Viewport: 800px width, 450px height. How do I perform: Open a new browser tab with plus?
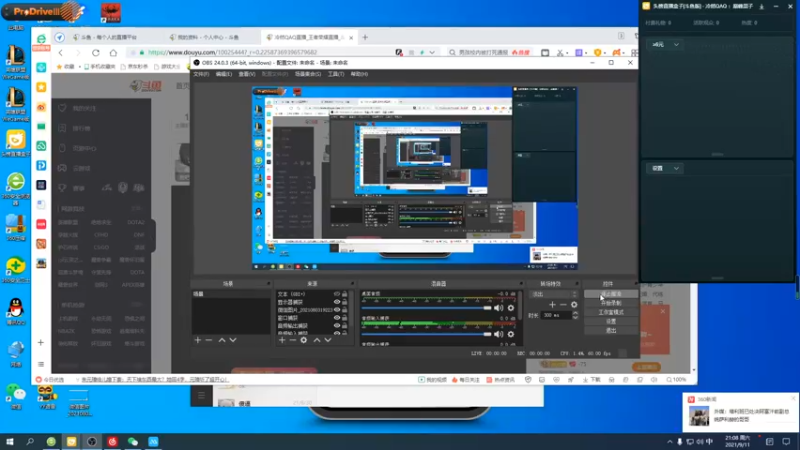pos(365,37)
